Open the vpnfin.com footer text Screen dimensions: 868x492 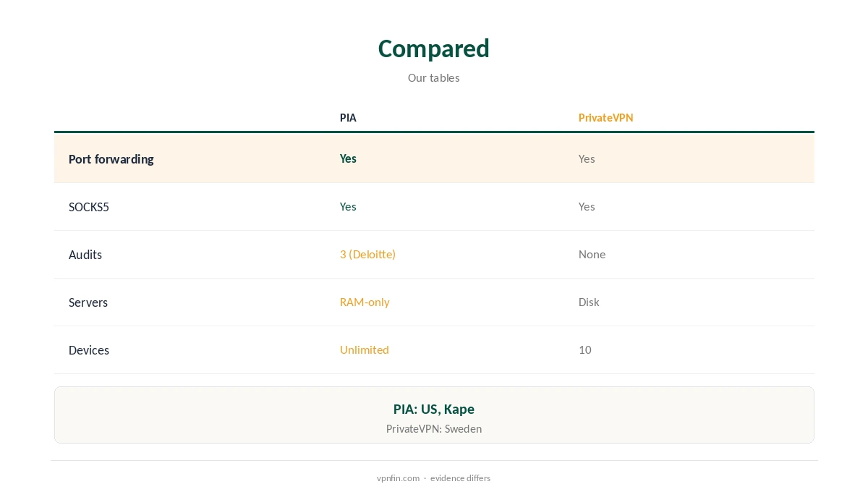point(398,478)
